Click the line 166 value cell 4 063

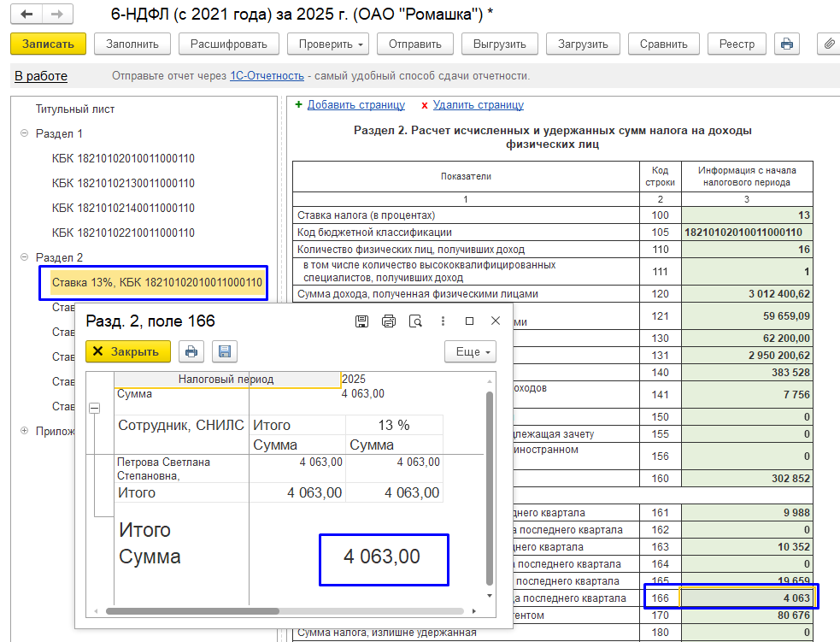coord(747,598)
